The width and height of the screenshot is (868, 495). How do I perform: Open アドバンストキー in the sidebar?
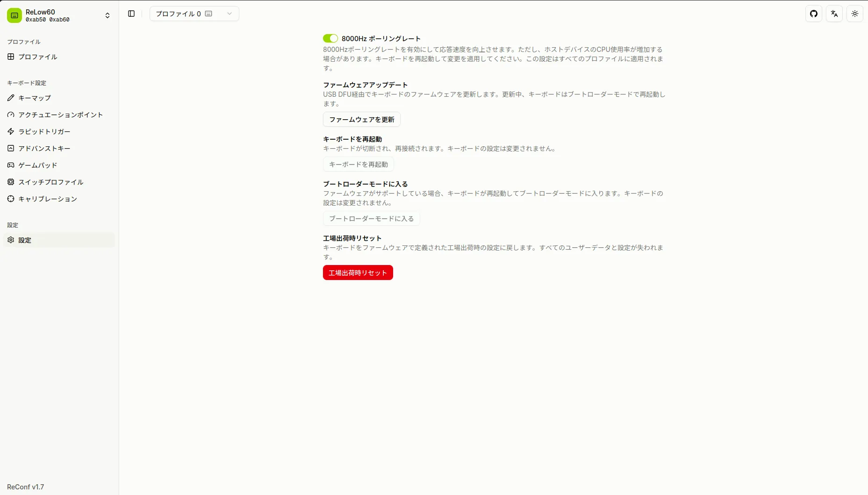[x=59, y=148]
